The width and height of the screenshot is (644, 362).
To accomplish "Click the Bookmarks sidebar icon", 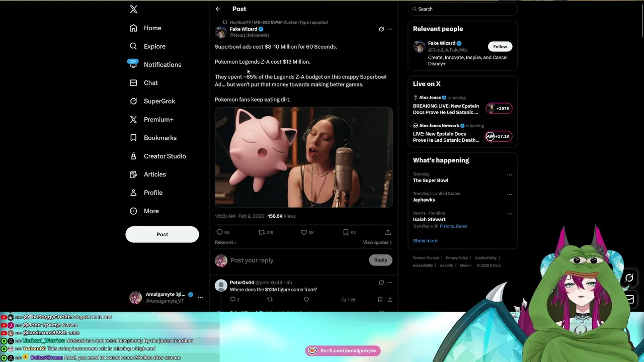I will 133,138.
